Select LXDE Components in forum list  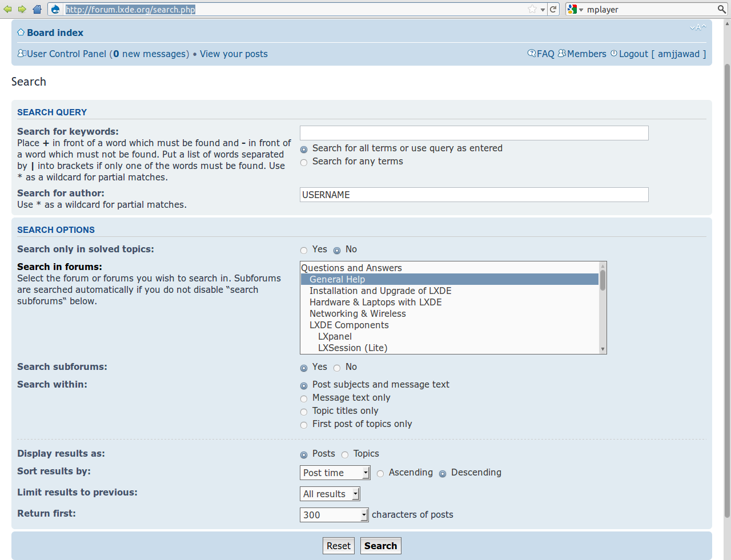449,325
